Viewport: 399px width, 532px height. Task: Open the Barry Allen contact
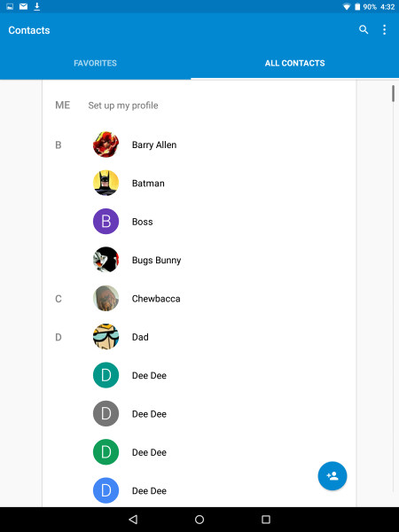(199, 145)
